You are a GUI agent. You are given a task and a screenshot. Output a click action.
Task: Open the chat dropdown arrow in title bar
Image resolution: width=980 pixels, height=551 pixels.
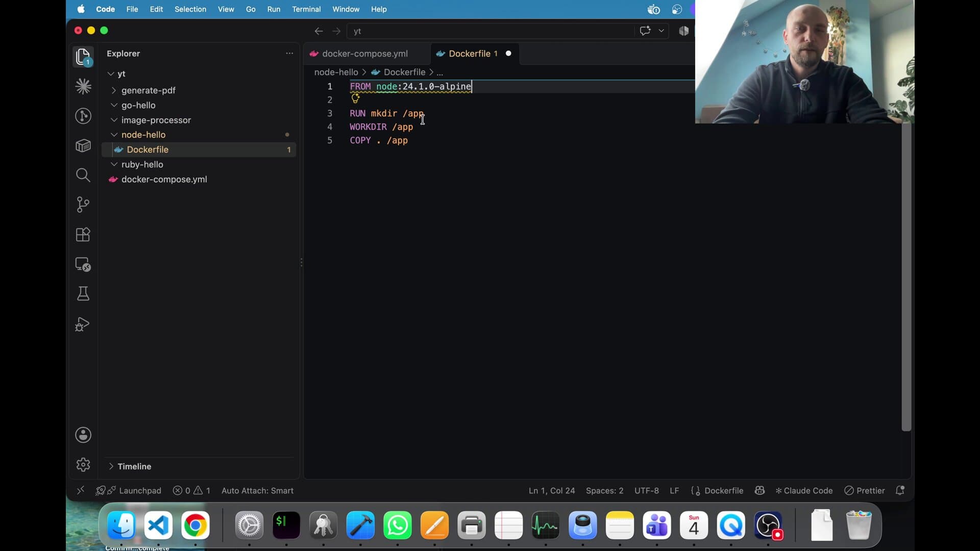tap(661, 31)
